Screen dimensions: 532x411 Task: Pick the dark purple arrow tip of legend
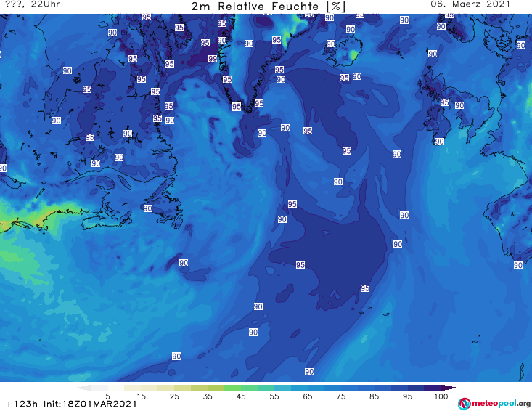tap(449, 388)
